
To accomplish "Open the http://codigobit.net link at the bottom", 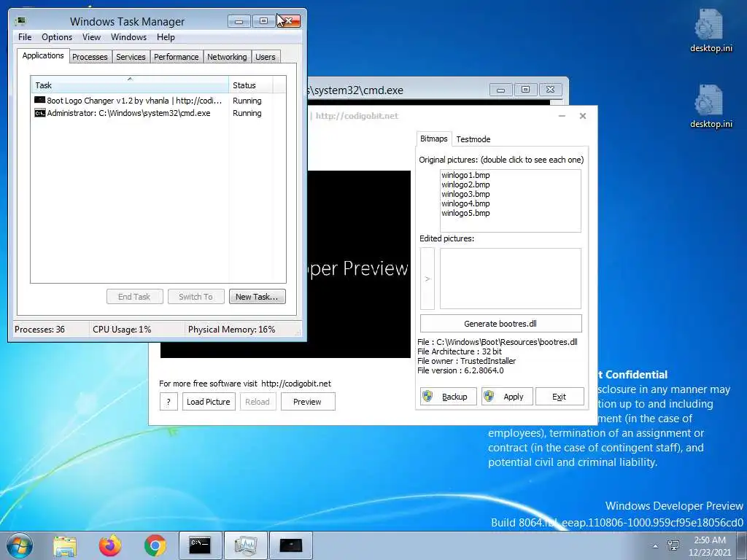I will pos(296,384).
